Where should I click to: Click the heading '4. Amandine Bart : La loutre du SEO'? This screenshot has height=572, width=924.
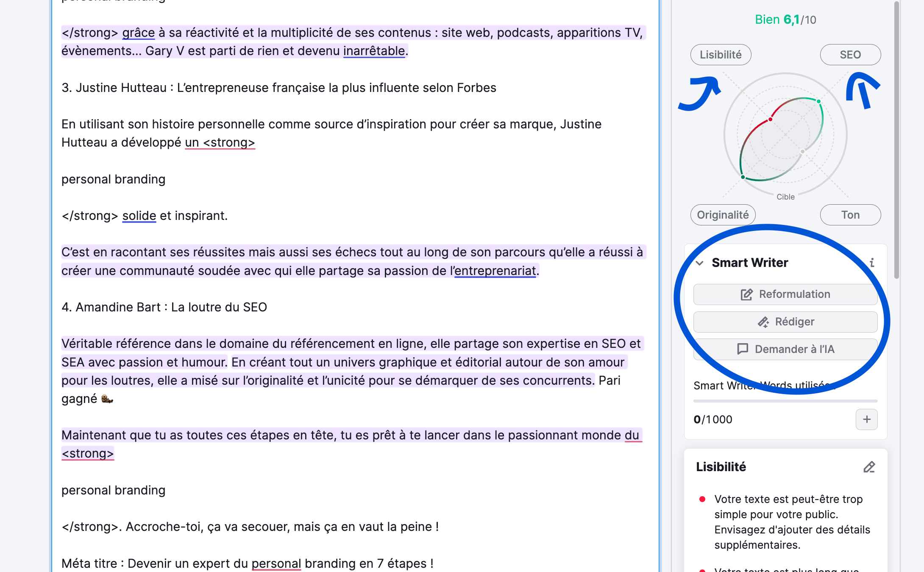tap(164, 307)
